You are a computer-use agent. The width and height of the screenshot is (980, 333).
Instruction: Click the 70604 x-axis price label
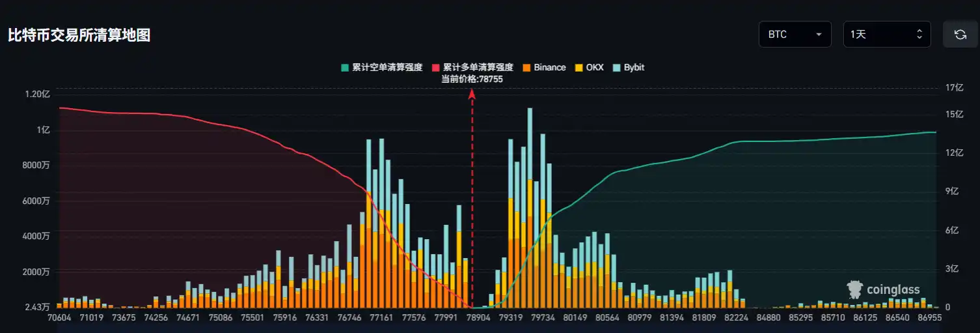[59, 318]
